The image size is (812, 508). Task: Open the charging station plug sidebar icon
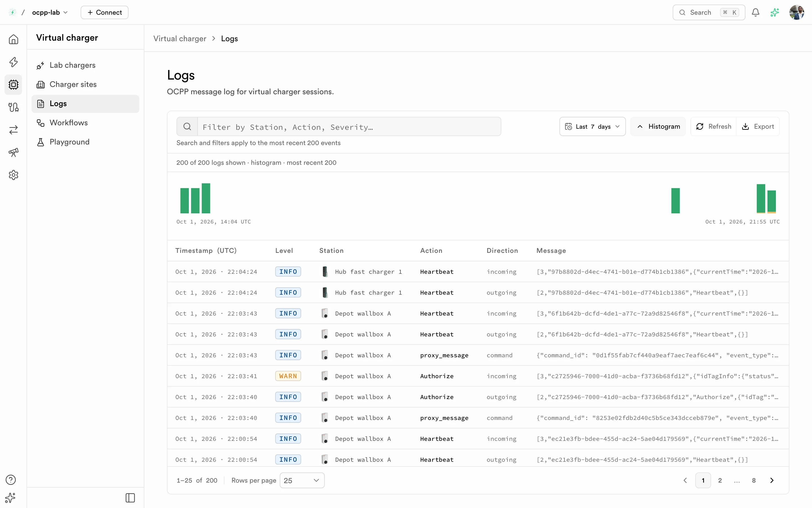[x=14, y=107]
